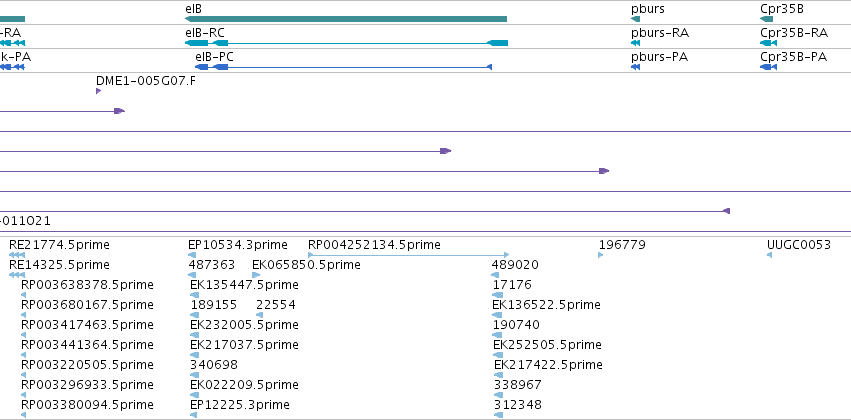Select RP003441364.5prime label
This screenshot has height=420, width=851.
[x=87, y=345]
